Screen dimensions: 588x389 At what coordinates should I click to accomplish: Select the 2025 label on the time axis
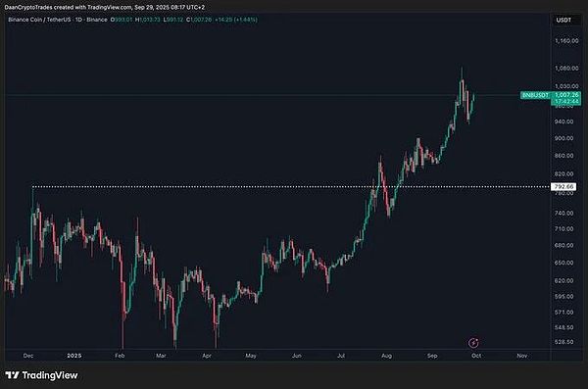[x=73, y=356]
